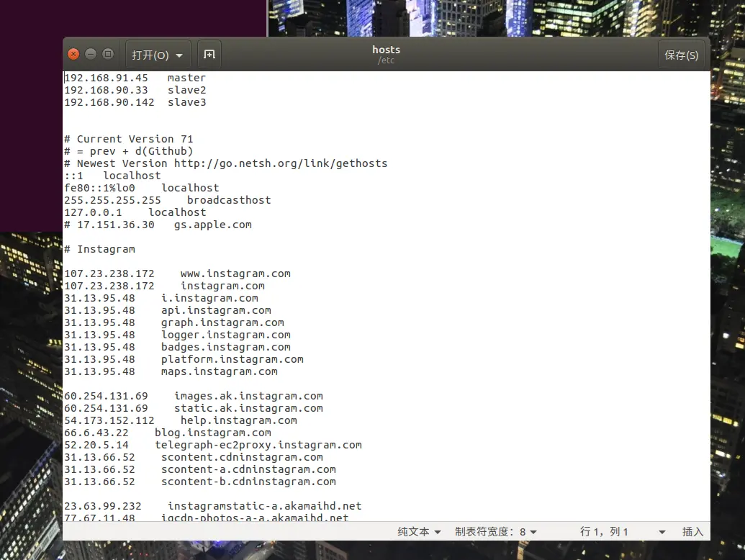Click the telegraph-ec2proxy.instagram.com line
This screenshot has width=745, height=560.
tap(213, 445)
